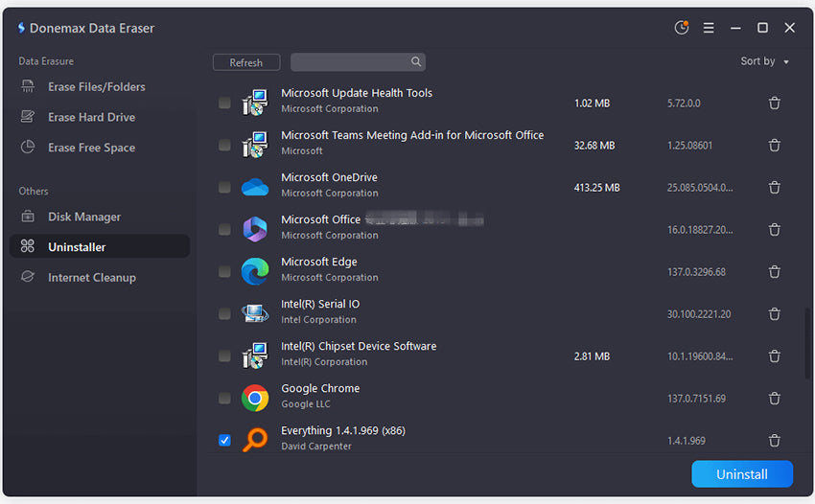
Task: Uncheck the Everything 1.4.1.969 checkbox
Action: pyautogui.click(x=224, y=440)
